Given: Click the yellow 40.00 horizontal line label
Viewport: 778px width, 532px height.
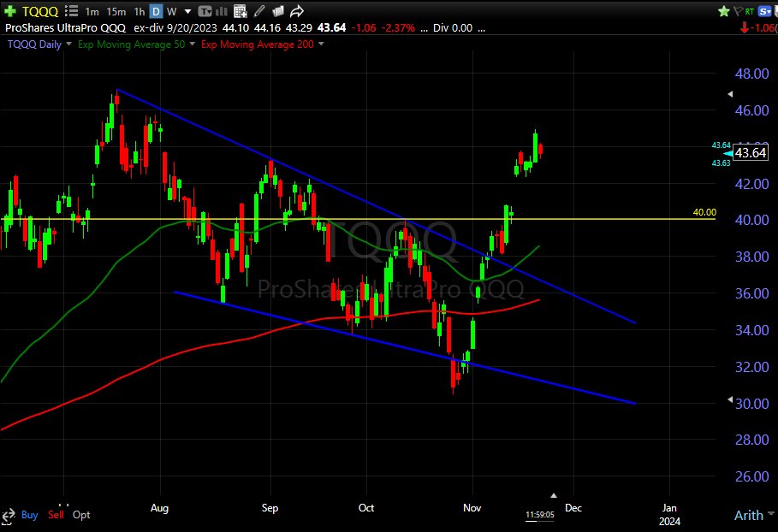Looking at the screenshot, I should tap(704, 212).
